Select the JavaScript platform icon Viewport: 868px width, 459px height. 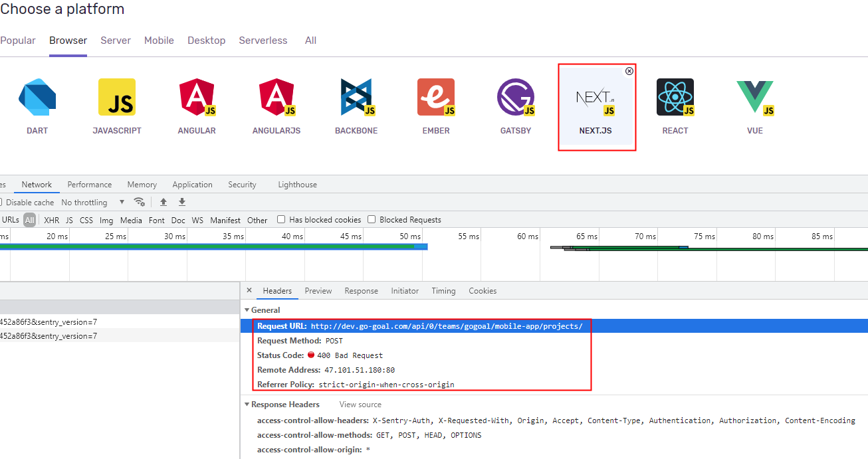[117, 97]
